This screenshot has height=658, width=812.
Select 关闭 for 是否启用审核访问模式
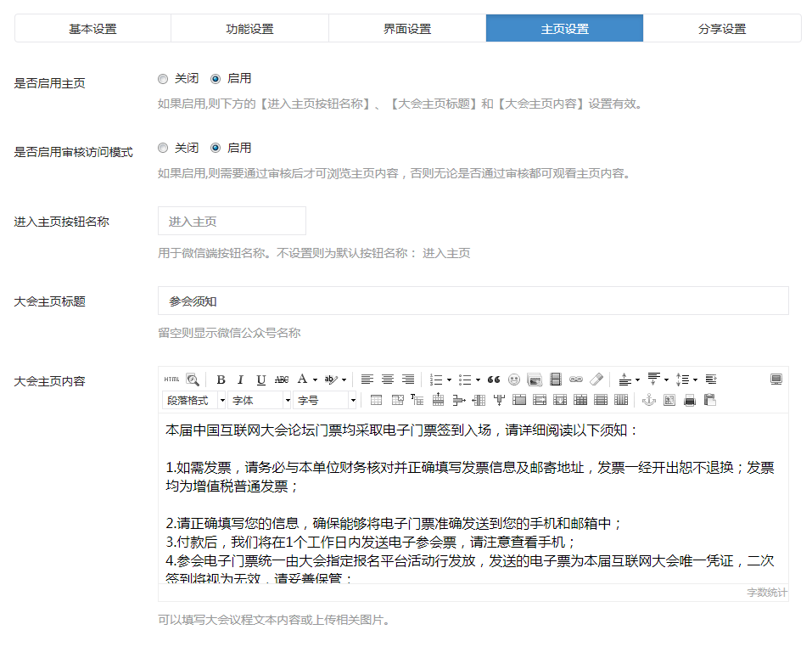click(x=163, y=148)
